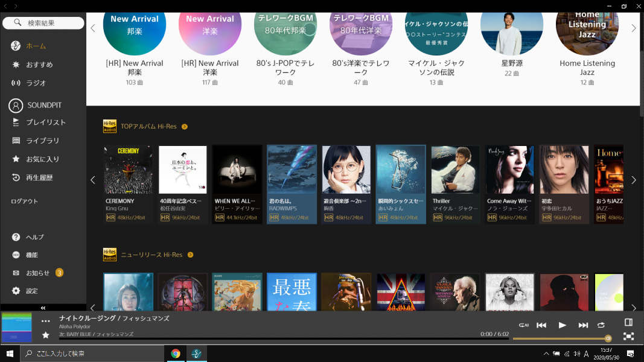This screenshot has height=362, width=644.
Task: Click the volume slider handle
Action: 608,338
